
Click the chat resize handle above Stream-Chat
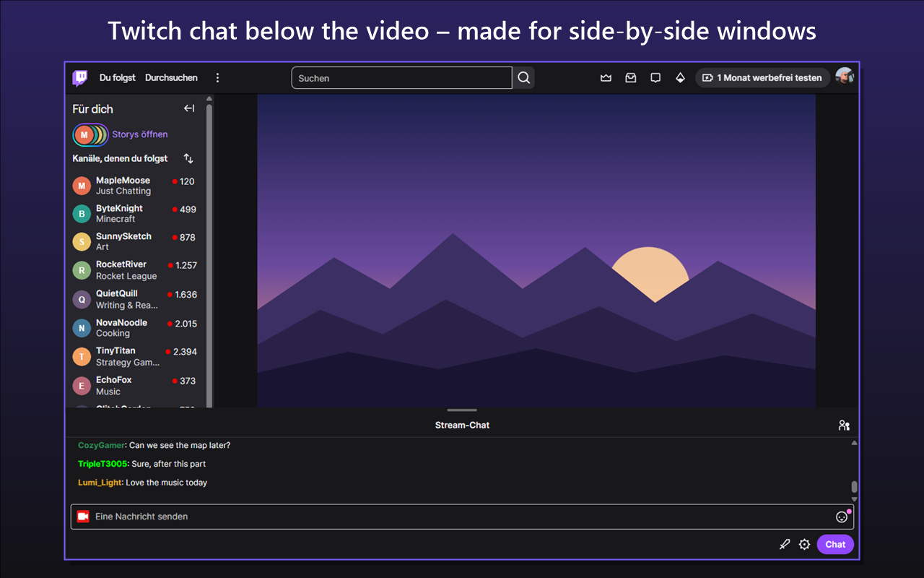(462, 410)
